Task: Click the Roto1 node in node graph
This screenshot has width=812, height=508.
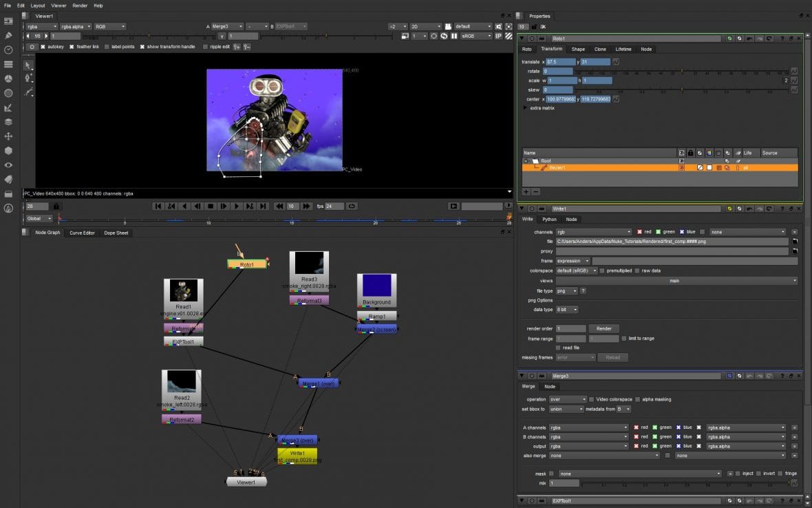Action: pyautogui.click(x=247, y=264)
